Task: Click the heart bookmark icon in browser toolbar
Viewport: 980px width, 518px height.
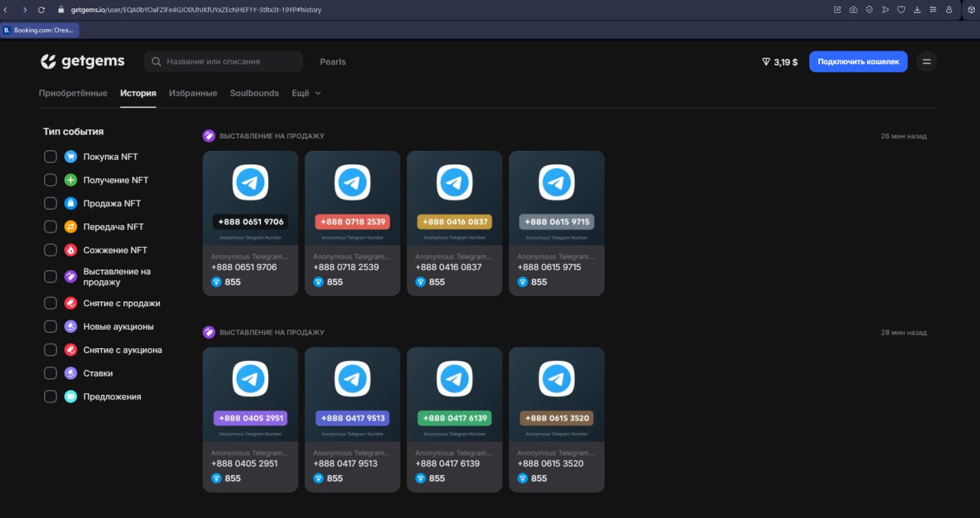Action: 901,9
